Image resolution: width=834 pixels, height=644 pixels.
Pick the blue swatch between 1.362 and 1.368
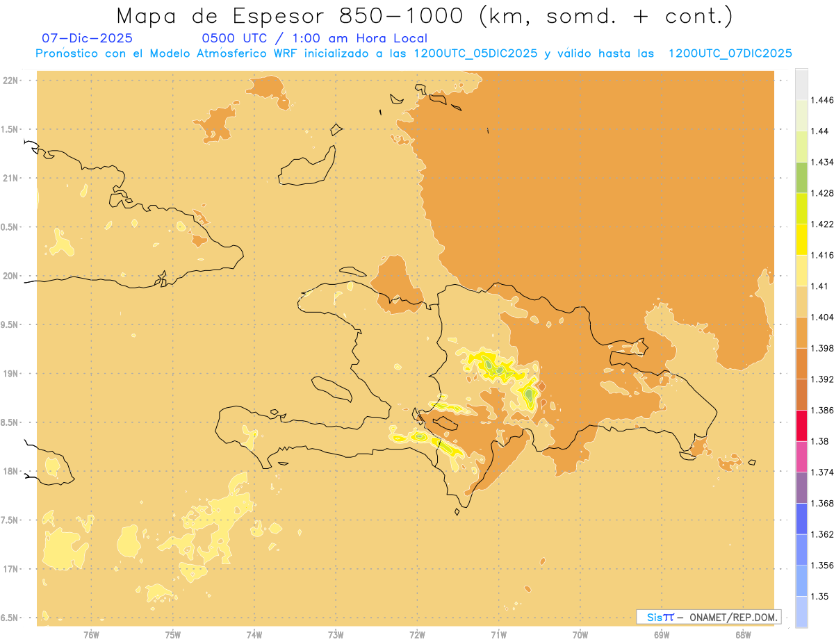[x=801, y=518]
